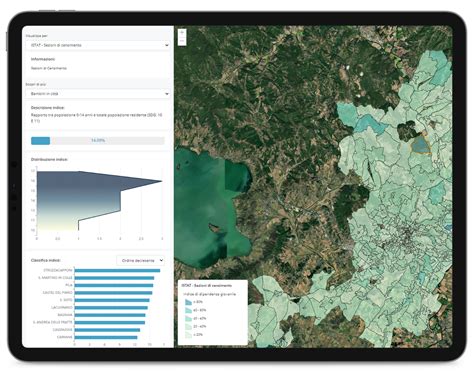The width and height of the screenshot is (474, 374).
Task: Click the 'S. ANDREA DELLE FRATTE' ranking bar
Action: coord(110,323)
